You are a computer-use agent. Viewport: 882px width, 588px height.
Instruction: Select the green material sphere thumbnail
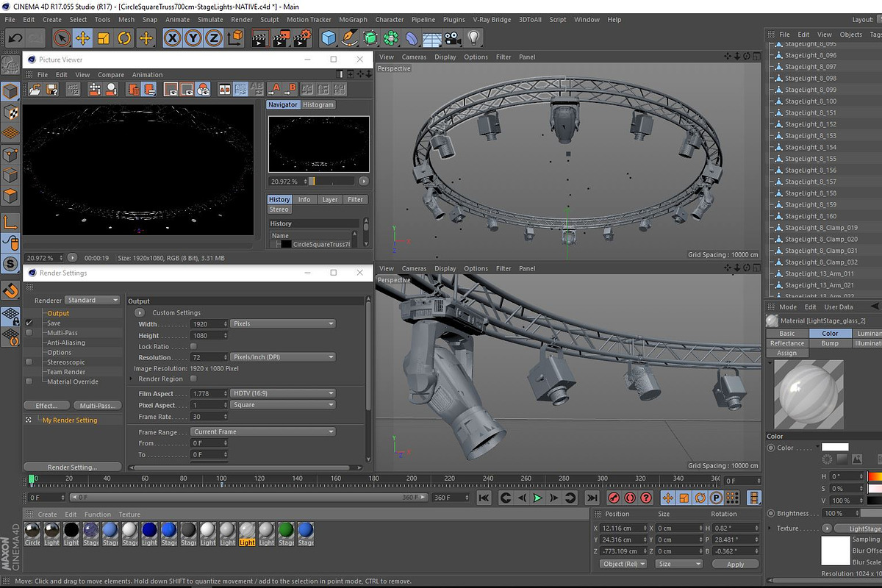286,530
